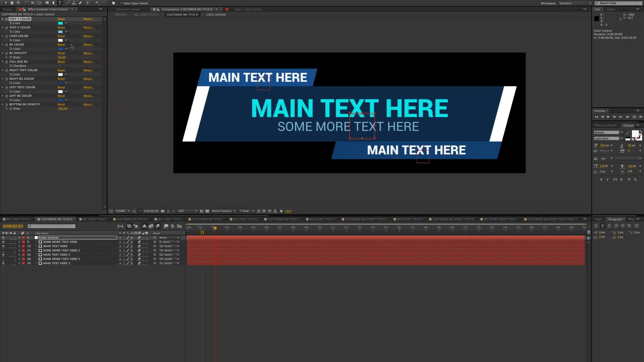Expand MAIN TEXT HERE 3 layer properties
The height and width of the screenshot is (362, 644).
(x=19, y=263)
